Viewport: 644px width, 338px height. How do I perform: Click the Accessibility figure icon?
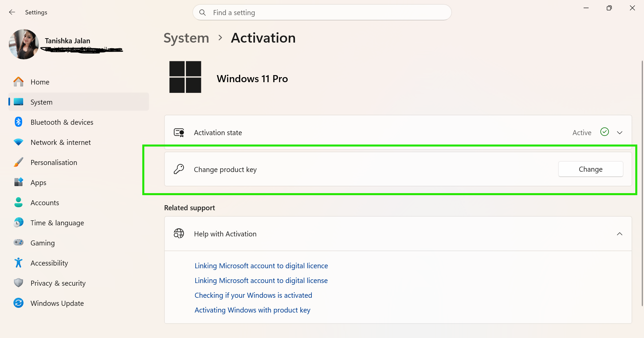(18, 263)
